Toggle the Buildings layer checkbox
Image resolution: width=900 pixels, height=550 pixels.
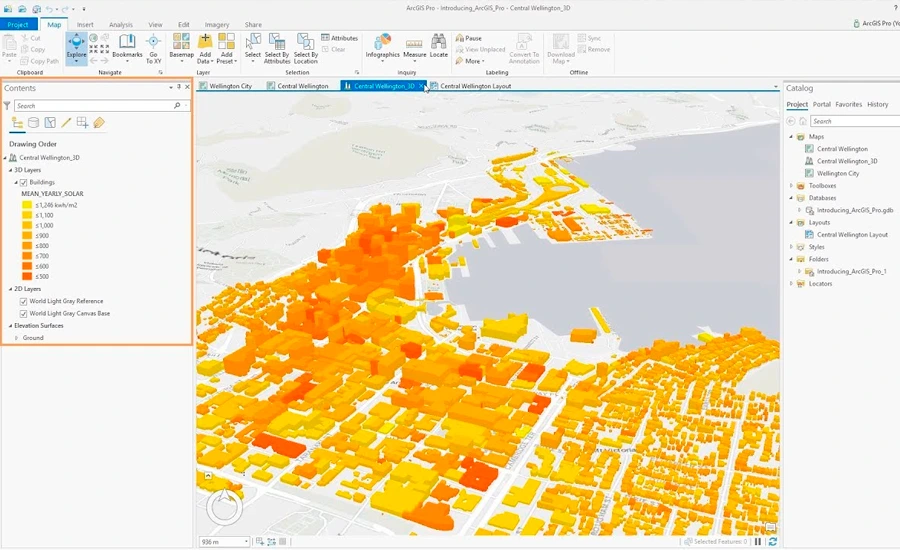click(x=24, y=183)
